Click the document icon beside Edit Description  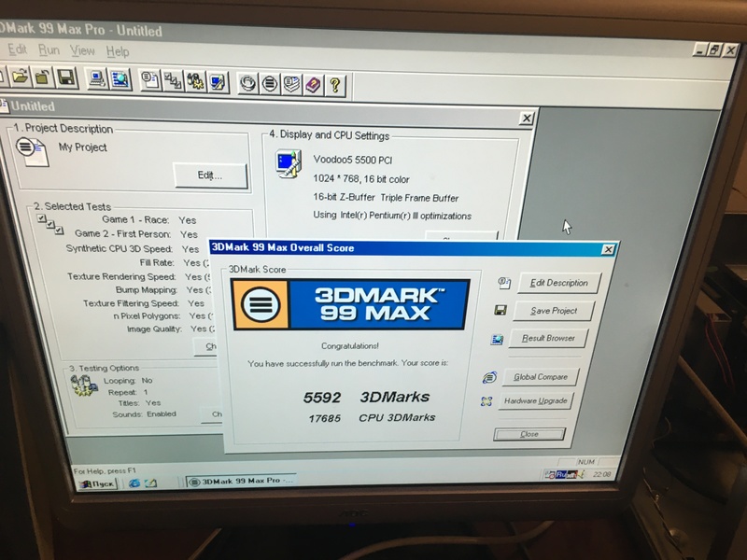[x=504, y=283]
